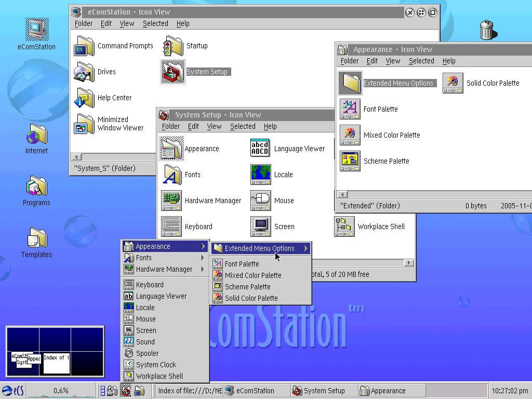Viewport: 532px width, 399px height.
Task: Click the System Setup toolbox icon in eComStation window
Action: coord(173,72)
